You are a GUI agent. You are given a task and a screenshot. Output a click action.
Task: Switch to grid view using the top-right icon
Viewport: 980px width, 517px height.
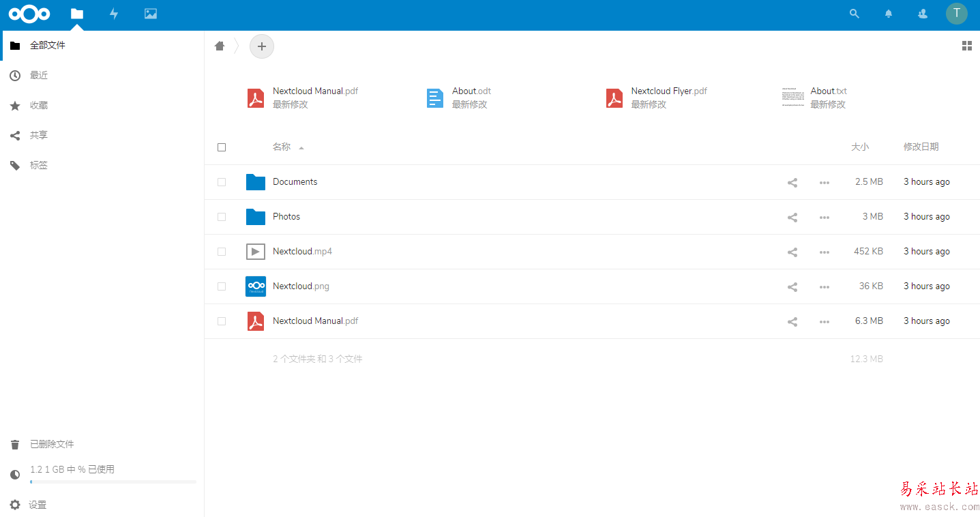(x=967, y=46)
